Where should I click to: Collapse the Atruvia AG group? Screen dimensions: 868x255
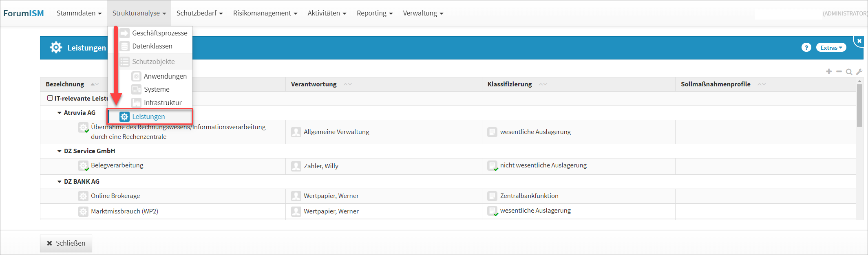60,113
